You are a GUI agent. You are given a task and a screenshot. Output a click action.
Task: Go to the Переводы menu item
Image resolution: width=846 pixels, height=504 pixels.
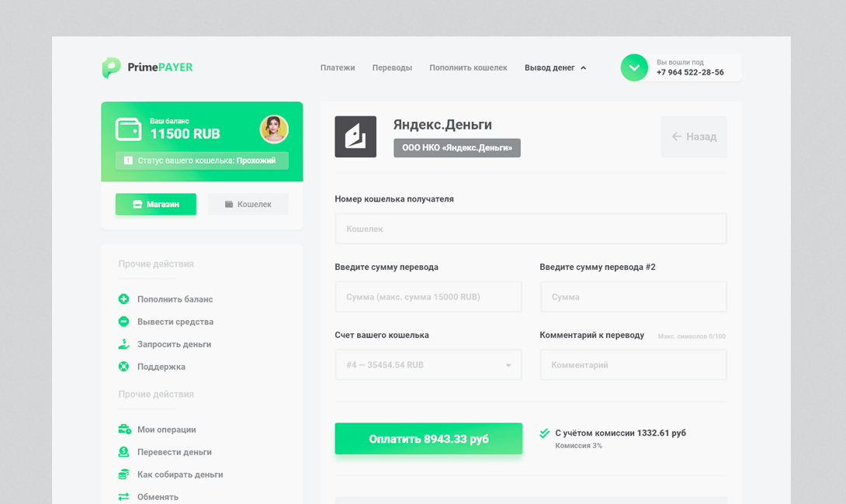tap(392, 68)
